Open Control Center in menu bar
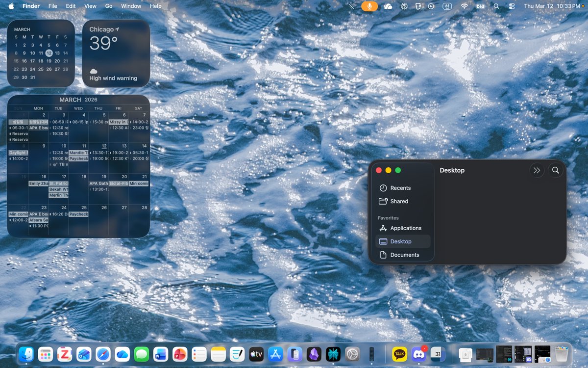 (x=512, y=6)
